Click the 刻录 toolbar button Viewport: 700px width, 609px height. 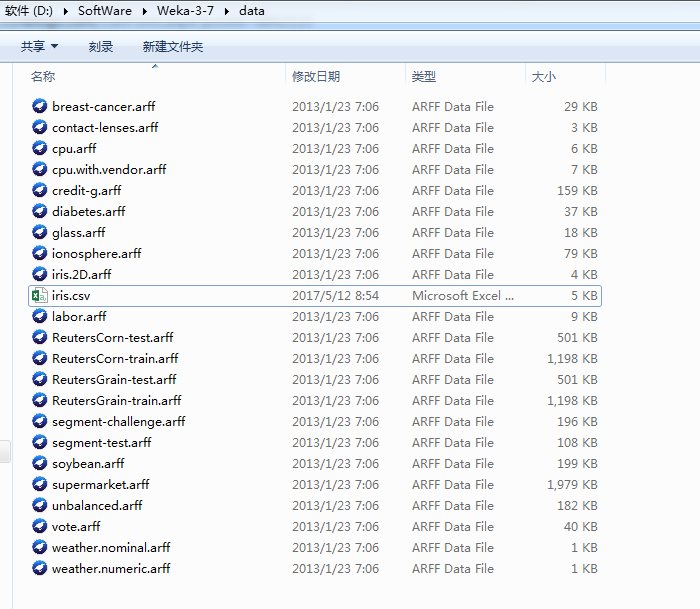click(x=100, y=46)
